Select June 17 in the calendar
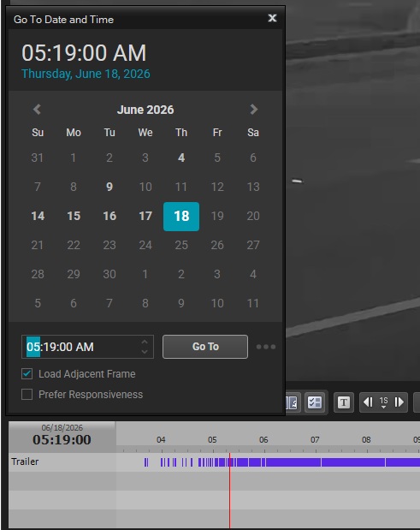Viewport: 420px width, 530px height. point(145,217)
